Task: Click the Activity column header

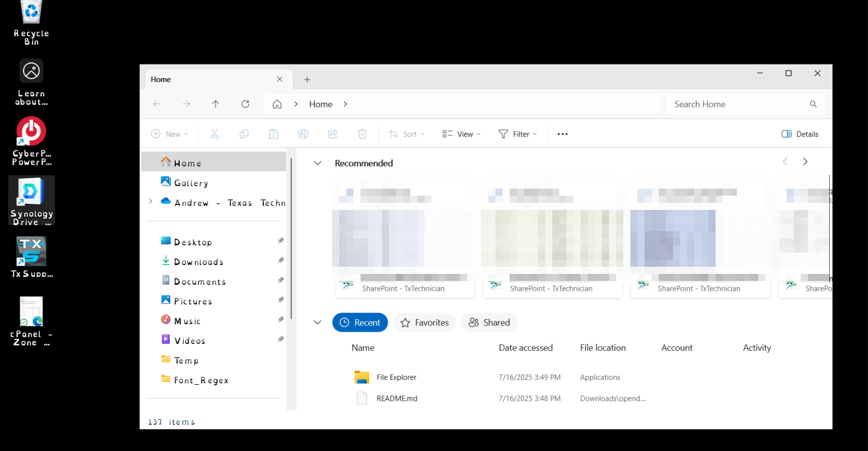Action: coord(757,348)
